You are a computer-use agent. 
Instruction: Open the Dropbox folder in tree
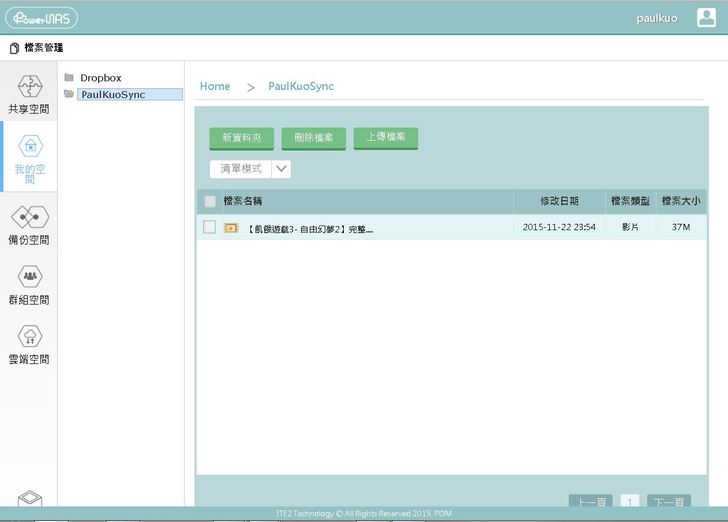tap(100, 78)
